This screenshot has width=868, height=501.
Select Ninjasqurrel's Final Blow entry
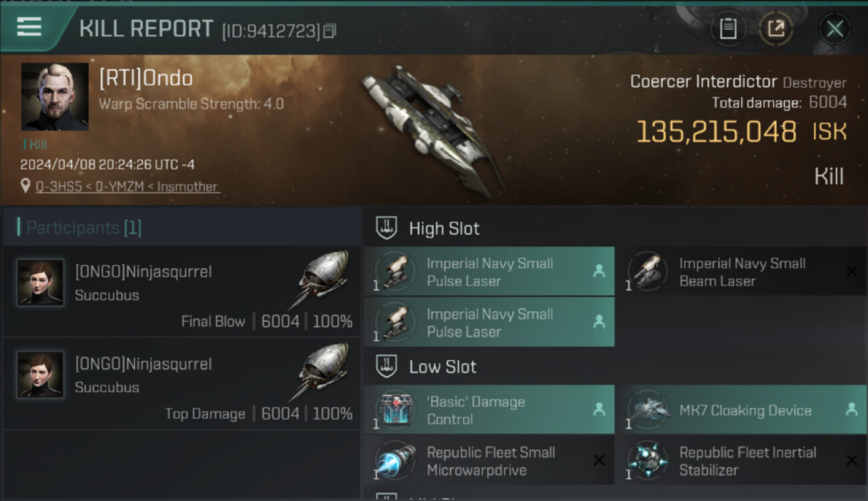[182, 291]
